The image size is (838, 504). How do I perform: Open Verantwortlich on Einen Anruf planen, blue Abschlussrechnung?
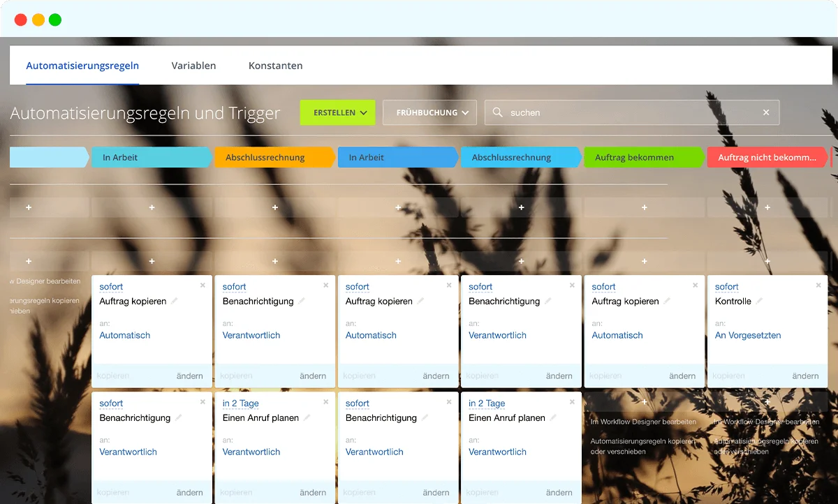[x=497, y=452]
